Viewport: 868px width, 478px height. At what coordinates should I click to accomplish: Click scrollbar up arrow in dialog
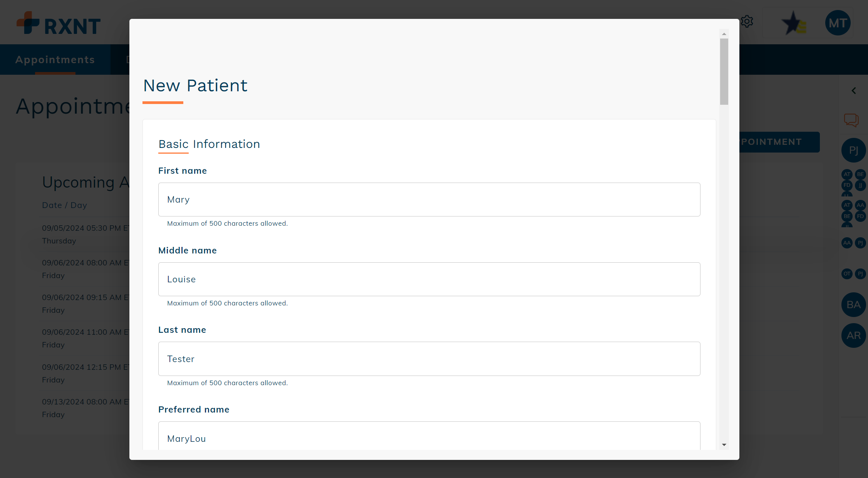(x=724, y=34)
